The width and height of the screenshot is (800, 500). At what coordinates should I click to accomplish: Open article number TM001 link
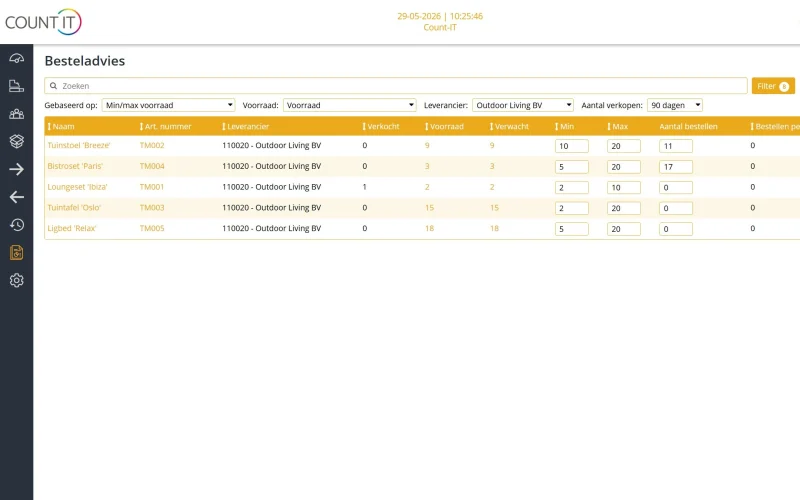click(x=152, y=187)
